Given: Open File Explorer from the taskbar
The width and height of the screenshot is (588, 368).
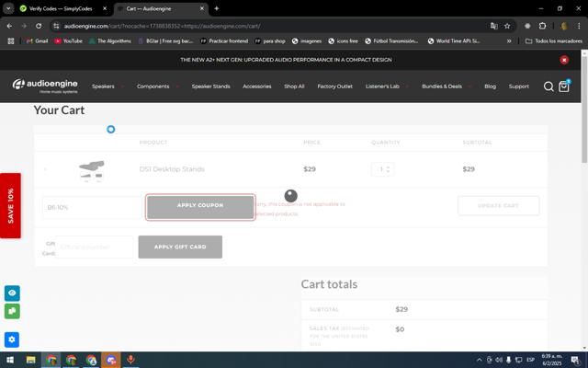Looking at the screenshot, I should point(30,360).
